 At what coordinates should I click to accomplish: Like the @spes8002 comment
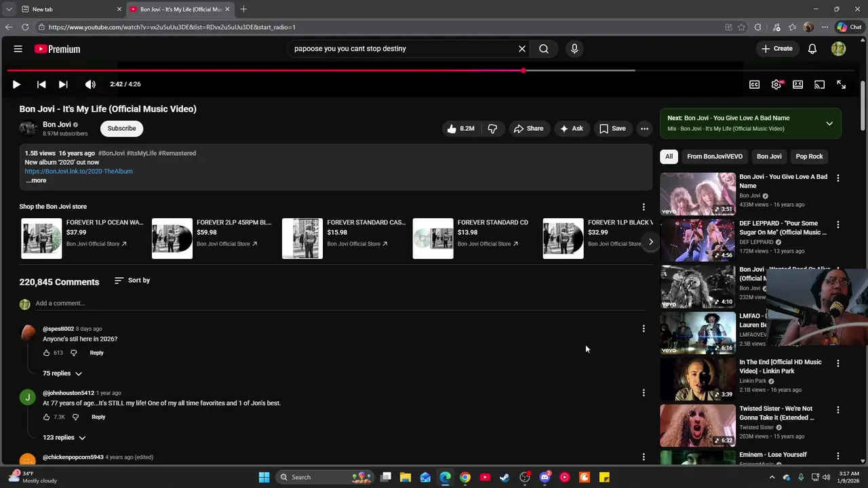[x=47, y=353]
